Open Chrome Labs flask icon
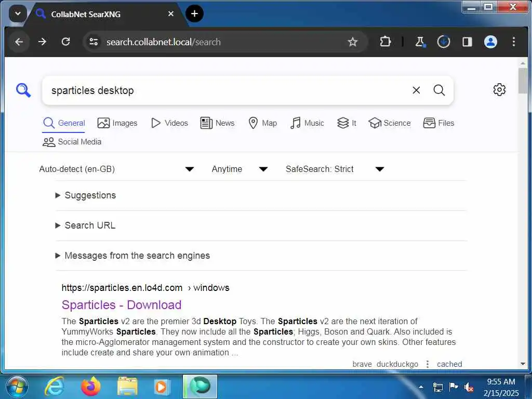This screenshot has width=532, height=399. click(420, 42)
